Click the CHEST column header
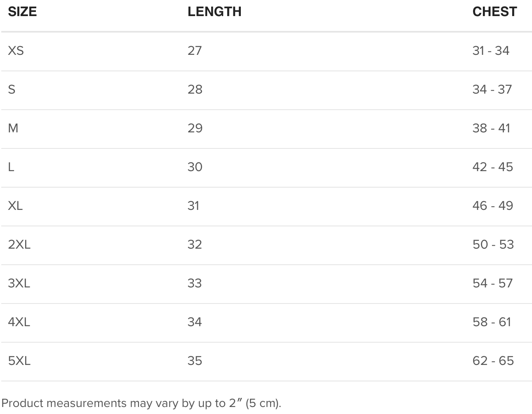Image resolution: width=532 pixels, height=414 pixels. (x=494, y=12)
